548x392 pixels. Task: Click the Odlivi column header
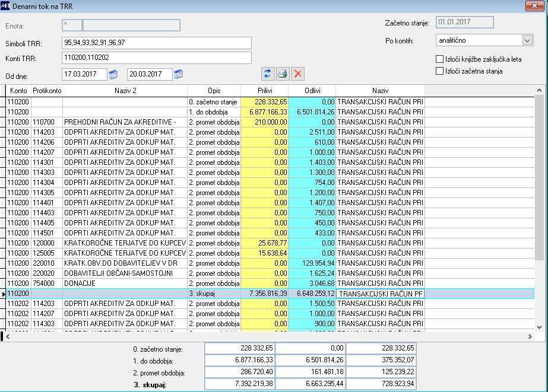(312, 90)
